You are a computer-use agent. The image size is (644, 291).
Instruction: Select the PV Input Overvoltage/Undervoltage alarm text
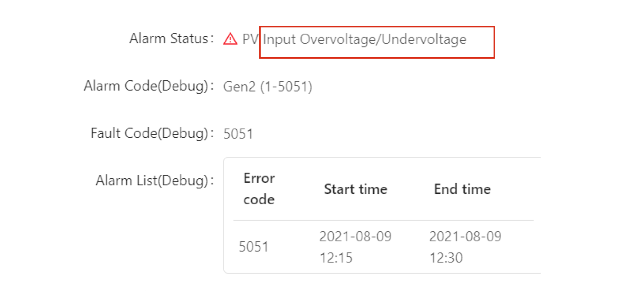[354, 39]
